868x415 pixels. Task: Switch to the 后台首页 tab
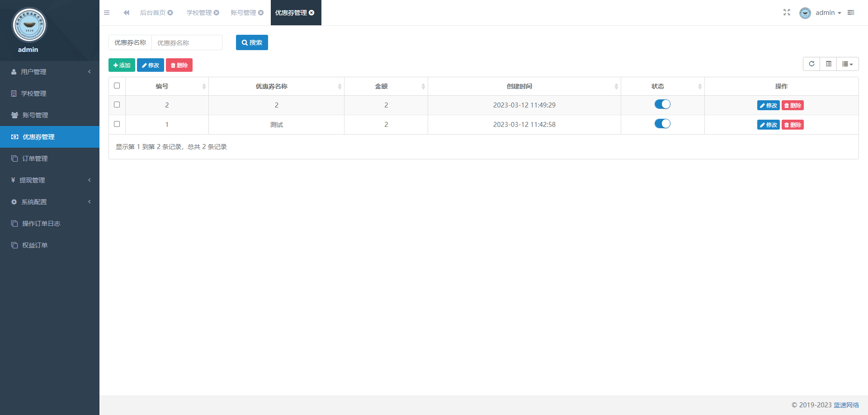152,13
